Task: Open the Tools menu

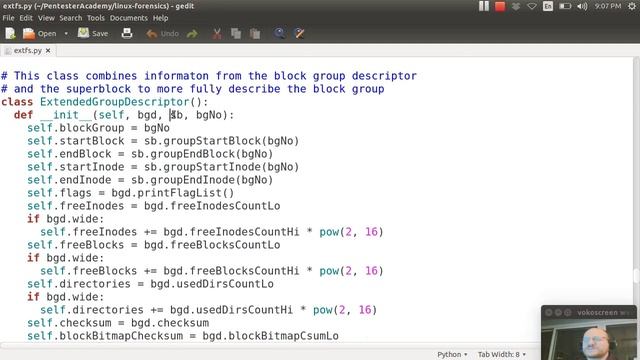Action: coord(96,18)
